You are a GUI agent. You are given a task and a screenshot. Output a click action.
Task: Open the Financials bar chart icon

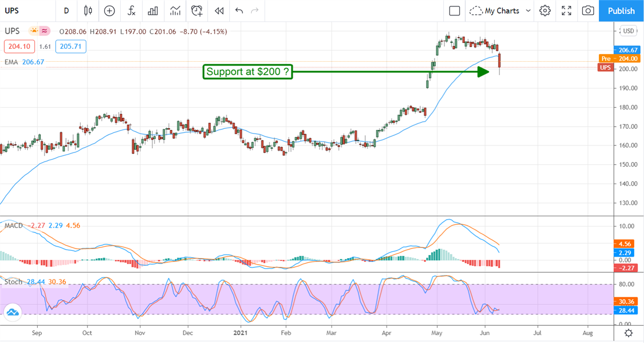click(x=153, y=10)
